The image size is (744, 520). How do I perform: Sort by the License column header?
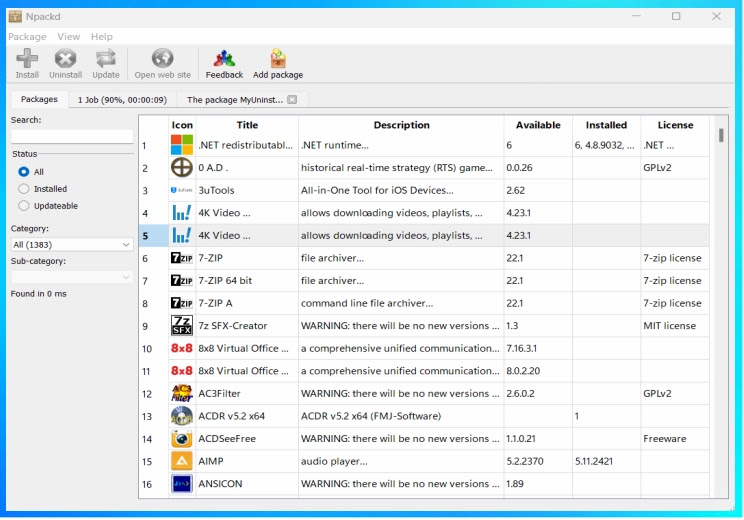click(x=675, y=125)
